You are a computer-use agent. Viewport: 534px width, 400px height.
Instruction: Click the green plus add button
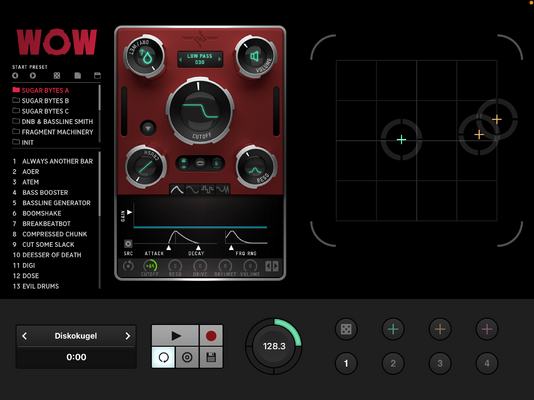[393, 329]
